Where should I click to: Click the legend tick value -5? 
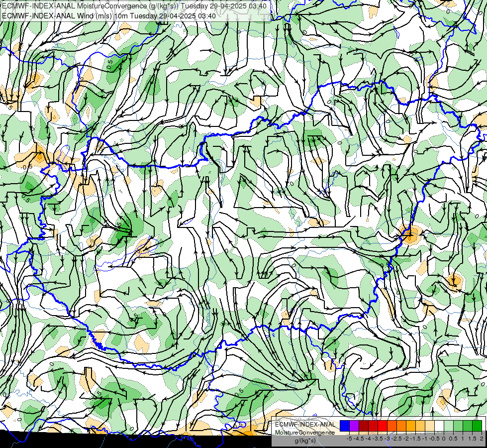349,439
